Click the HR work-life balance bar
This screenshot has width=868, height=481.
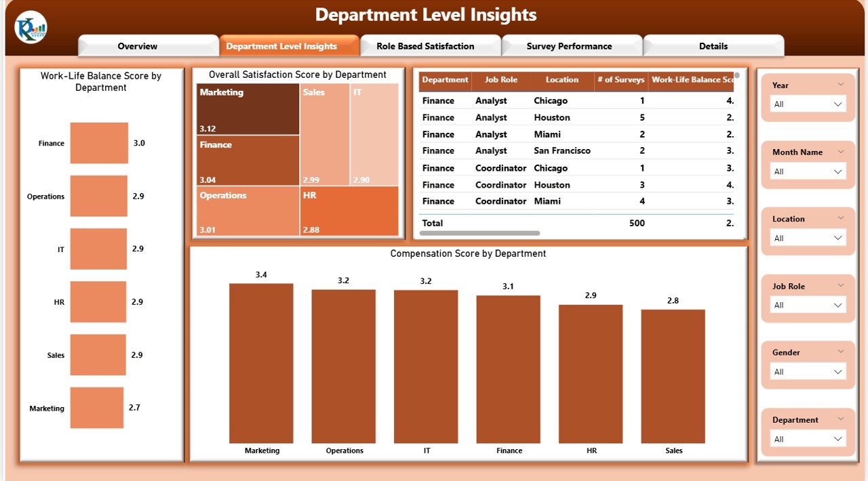(98, 301)
